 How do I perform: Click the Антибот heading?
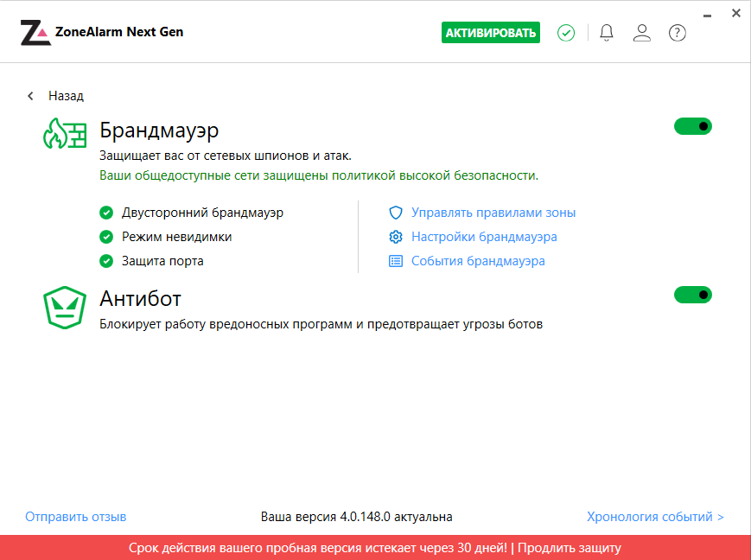click(x=140, y=298)
